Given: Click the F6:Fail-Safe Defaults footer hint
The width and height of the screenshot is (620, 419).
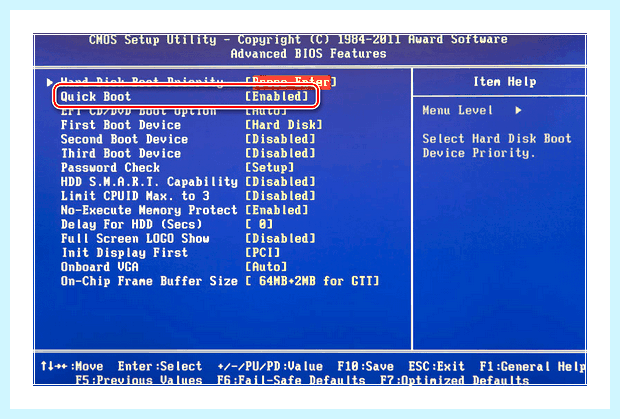Looking at the screenshot, I should 291,380.
